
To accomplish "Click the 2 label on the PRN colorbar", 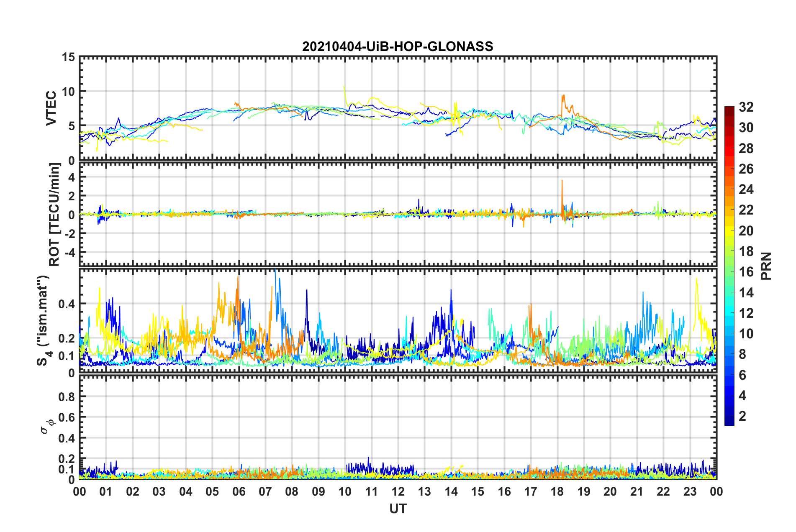I will click(742, 416).
